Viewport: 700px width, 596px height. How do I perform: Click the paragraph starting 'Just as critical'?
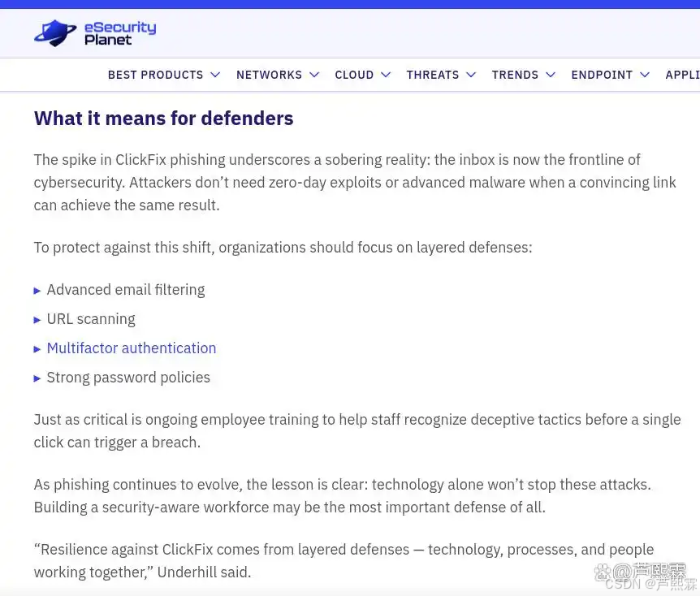coord(357,431)
